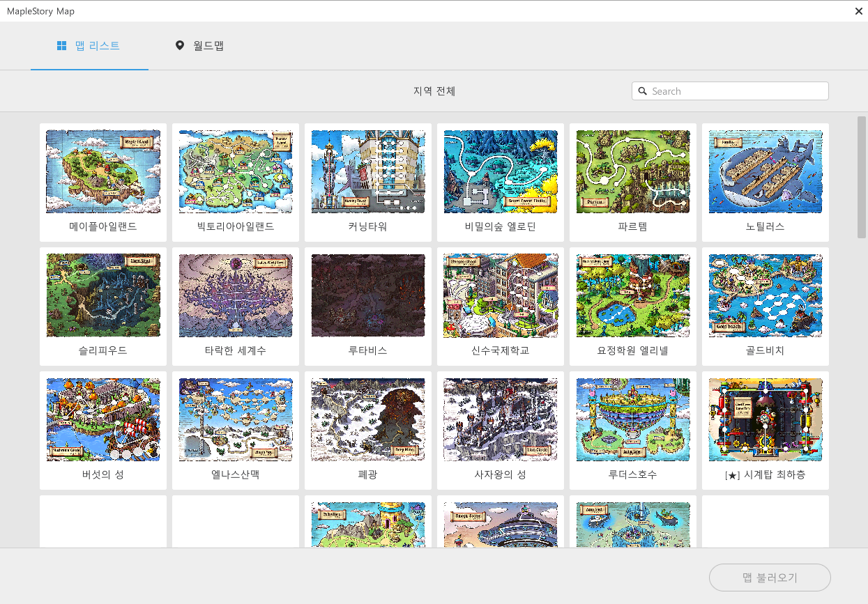Click the 메이플아일랜드 card label
Screen dimensions: 868x604
click(x=103, y=226)
